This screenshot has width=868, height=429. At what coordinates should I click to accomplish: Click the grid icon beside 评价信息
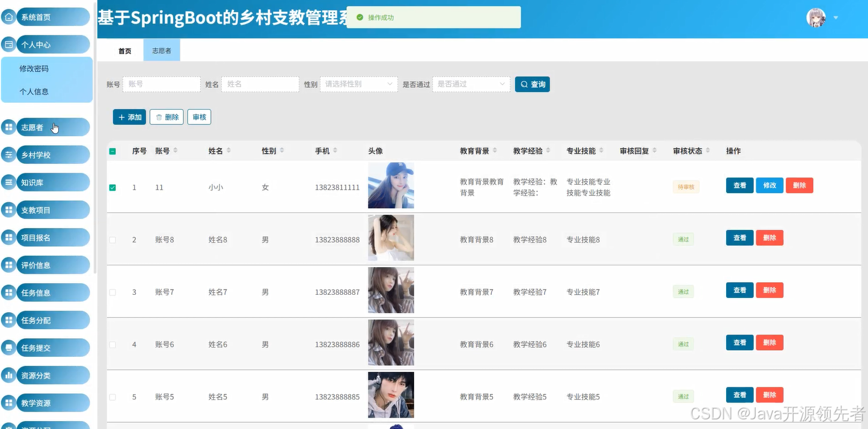9,265
